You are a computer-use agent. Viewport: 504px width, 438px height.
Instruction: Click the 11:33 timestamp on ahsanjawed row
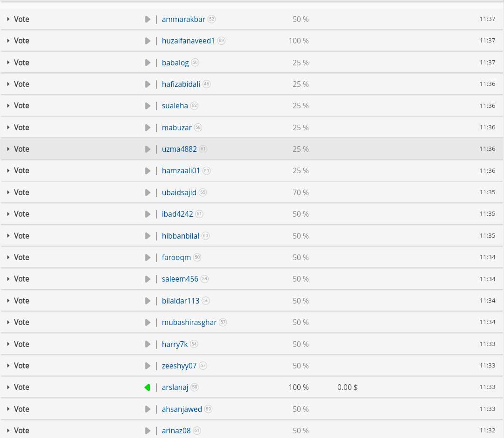(x=487, y=409)
